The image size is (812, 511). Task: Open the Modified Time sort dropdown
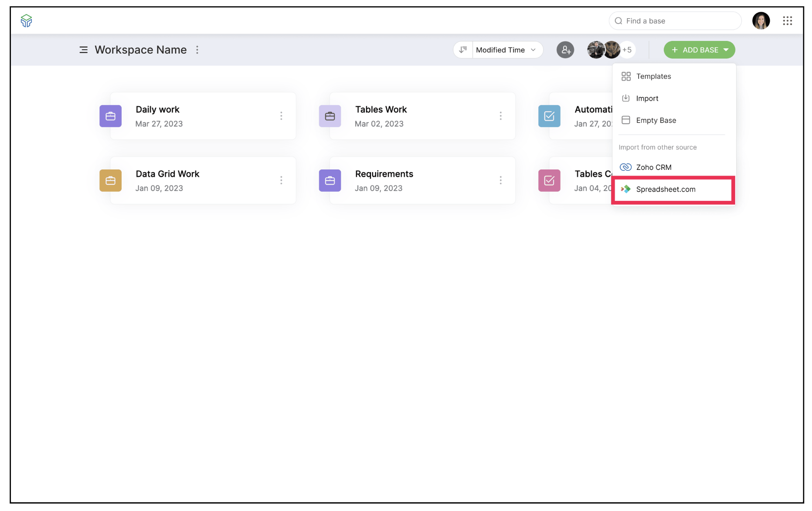507,50
